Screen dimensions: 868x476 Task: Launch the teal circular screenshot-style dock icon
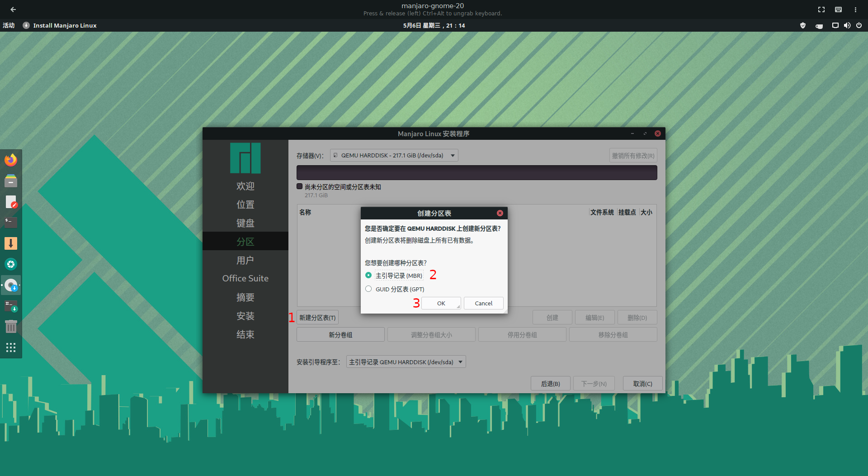pos(11,264)
